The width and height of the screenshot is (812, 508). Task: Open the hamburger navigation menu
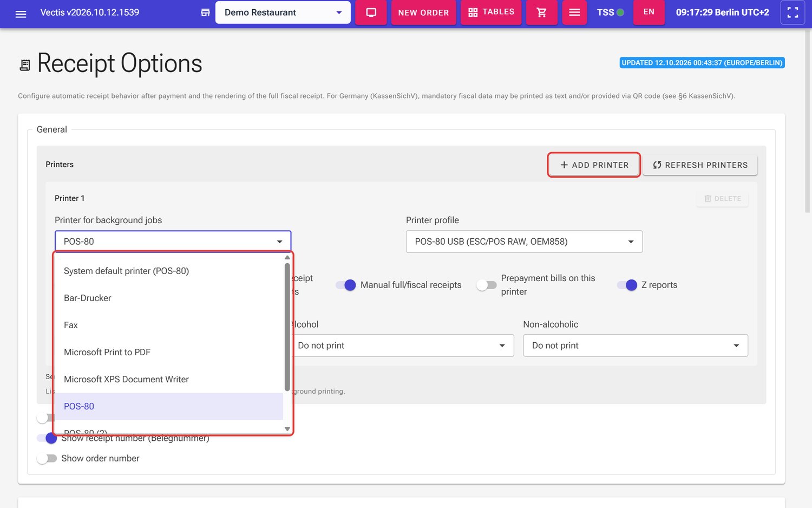coord(21,13)
